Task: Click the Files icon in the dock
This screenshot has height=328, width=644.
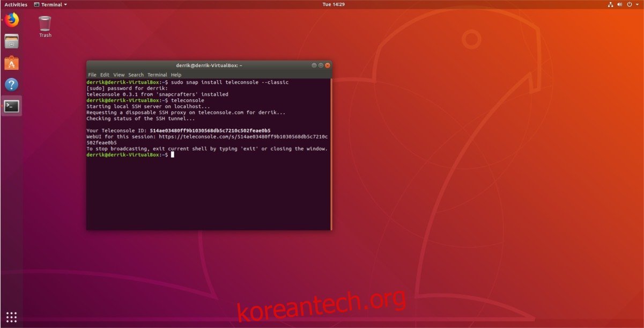Action: tap(11, 41)
